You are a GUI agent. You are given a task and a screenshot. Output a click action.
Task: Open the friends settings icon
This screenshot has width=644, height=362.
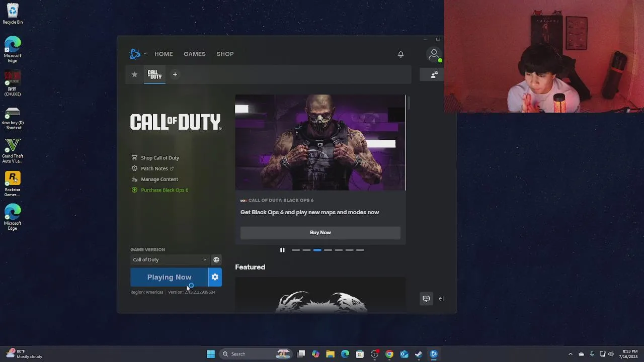click(x=434, y=74)
